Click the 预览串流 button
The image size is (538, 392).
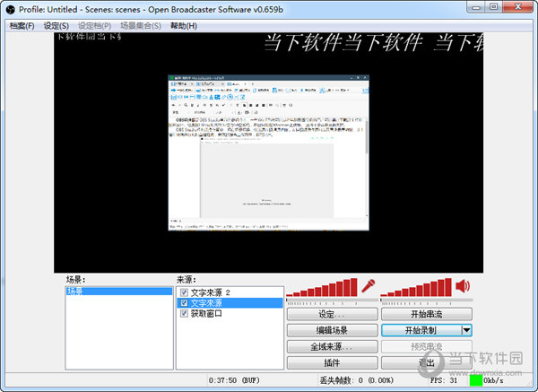[x=427, y=346]
